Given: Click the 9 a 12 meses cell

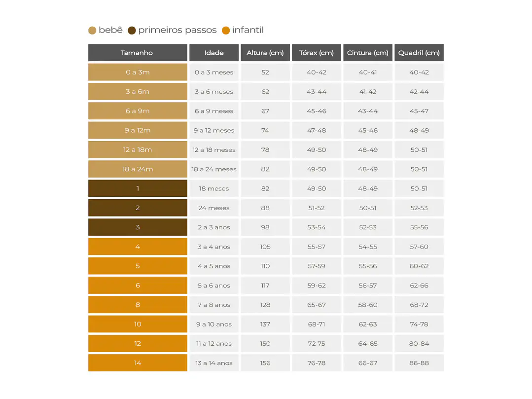Looking at the screenshot, I should 214,130.
